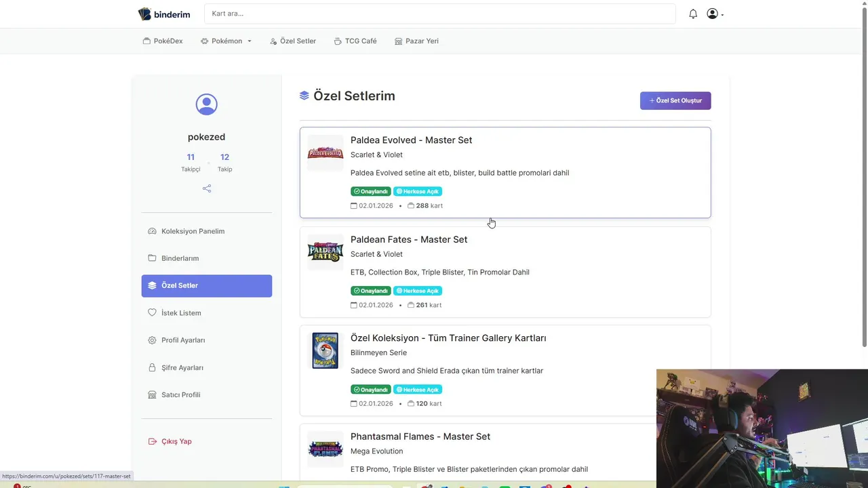The width and height of the screenshot is (868, 488).
Task: Click 'Bilinmeyen Serie' series text
Action: point(378,352)
